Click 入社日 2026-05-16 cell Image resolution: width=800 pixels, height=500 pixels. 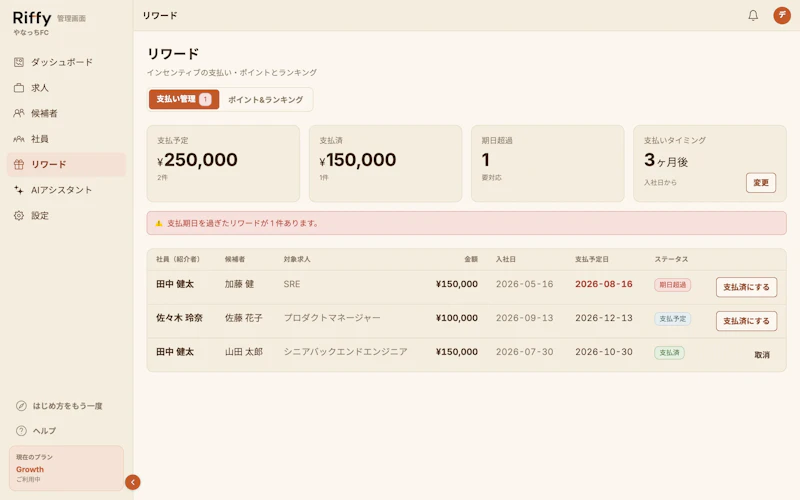coord(524,284)
